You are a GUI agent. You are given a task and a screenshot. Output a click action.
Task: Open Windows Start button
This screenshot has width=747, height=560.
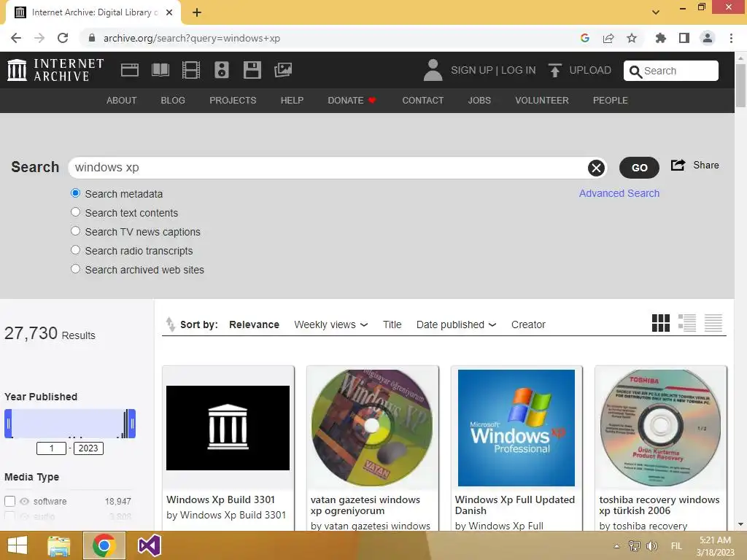click(18, 545)
